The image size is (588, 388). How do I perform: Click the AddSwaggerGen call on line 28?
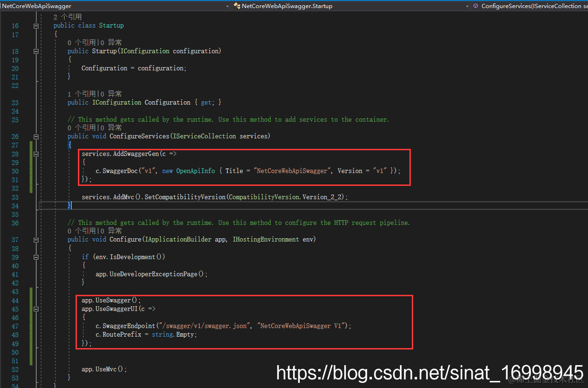[136, 154]
